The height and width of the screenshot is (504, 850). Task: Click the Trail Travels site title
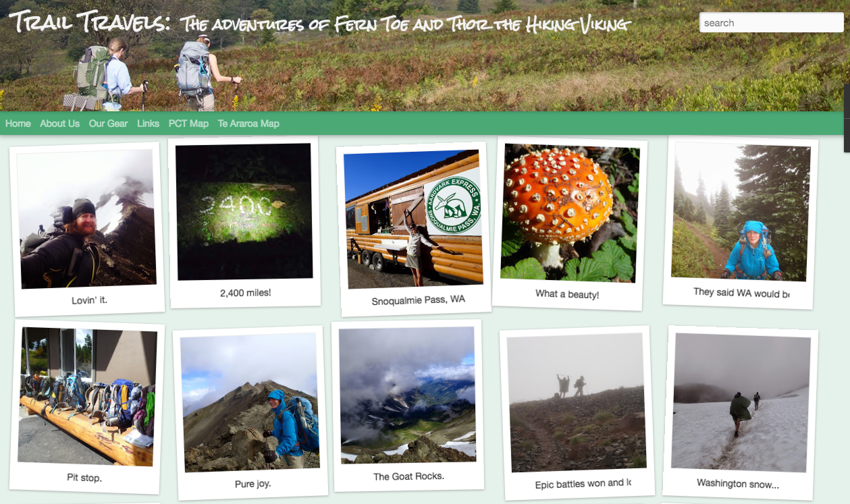(x=89, y=24)
